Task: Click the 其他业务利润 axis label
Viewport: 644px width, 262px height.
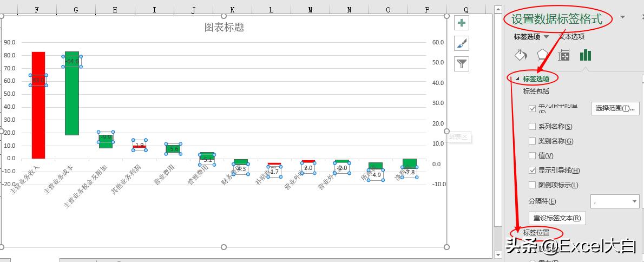Action: [127, 179]
